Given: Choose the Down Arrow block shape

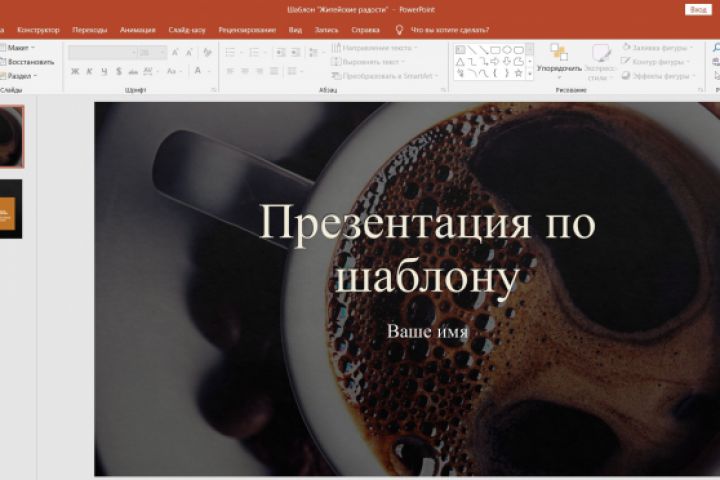Looking at the screenshot, I should (506, 62).
